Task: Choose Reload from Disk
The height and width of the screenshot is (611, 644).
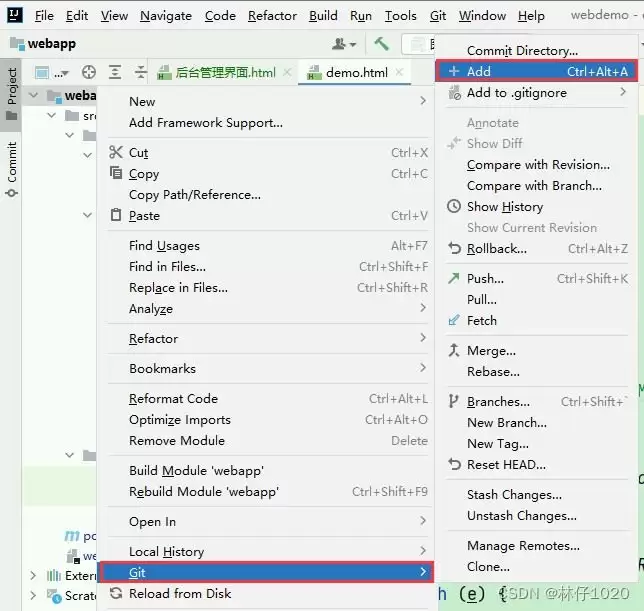Action: (x=268, y=593)
